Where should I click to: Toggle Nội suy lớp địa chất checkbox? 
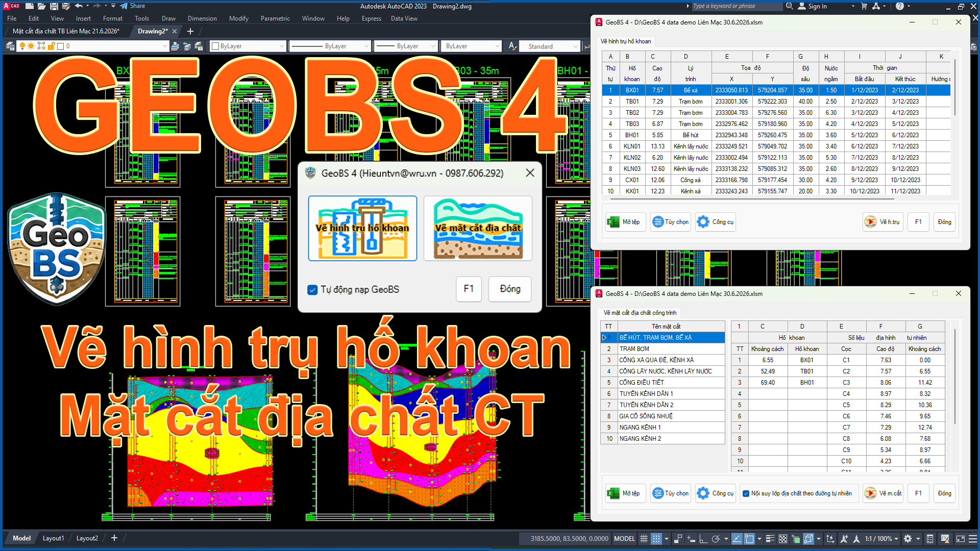tap(746, 493)
